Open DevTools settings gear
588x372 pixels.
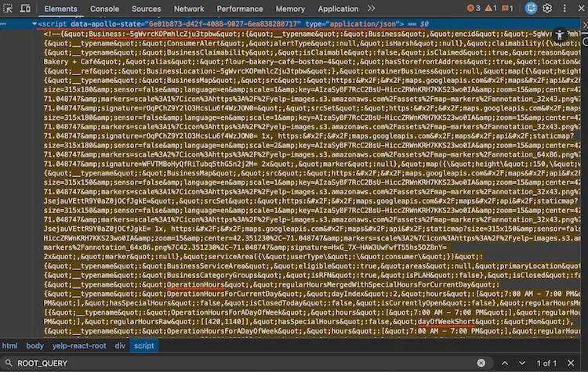click(x=549, y=9)
